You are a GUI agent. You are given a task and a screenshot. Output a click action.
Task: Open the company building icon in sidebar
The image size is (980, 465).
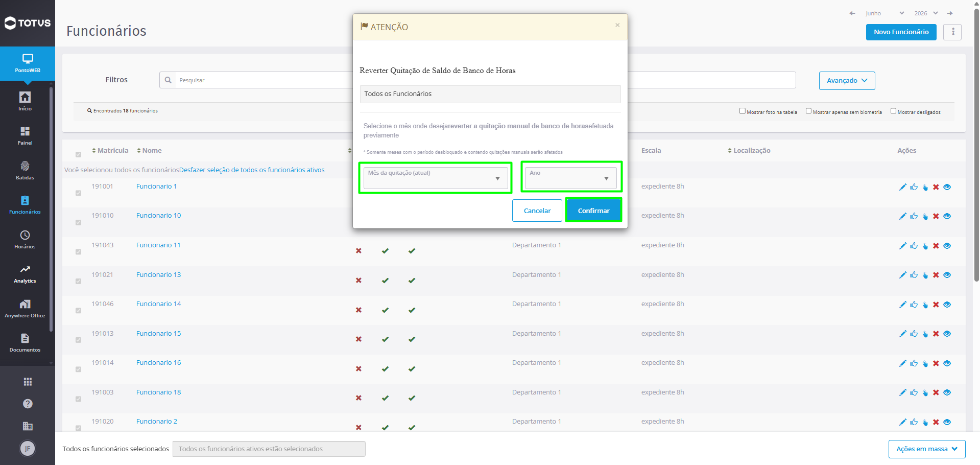[x=28, y=426]
